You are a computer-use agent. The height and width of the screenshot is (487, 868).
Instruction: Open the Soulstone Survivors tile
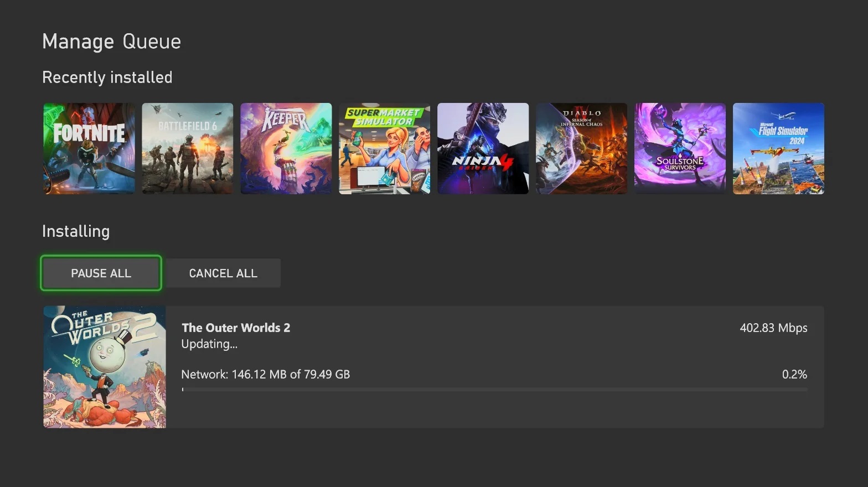pos(680,148)
